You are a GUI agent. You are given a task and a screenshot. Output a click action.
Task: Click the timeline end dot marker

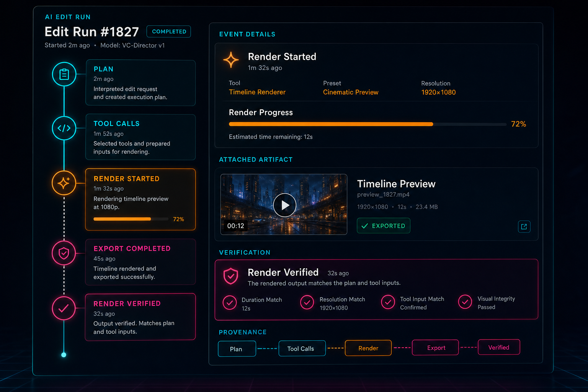pyautogui.click(x=64, y=355)
